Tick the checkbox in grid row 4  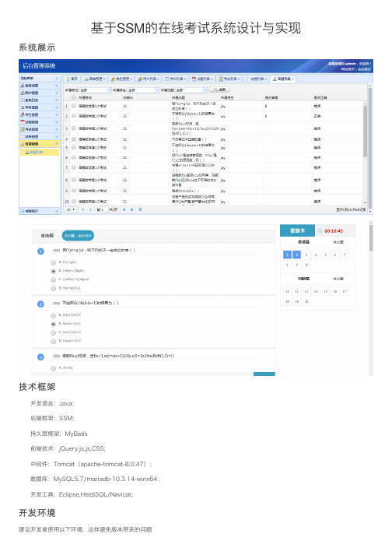(x=74, y=139)
